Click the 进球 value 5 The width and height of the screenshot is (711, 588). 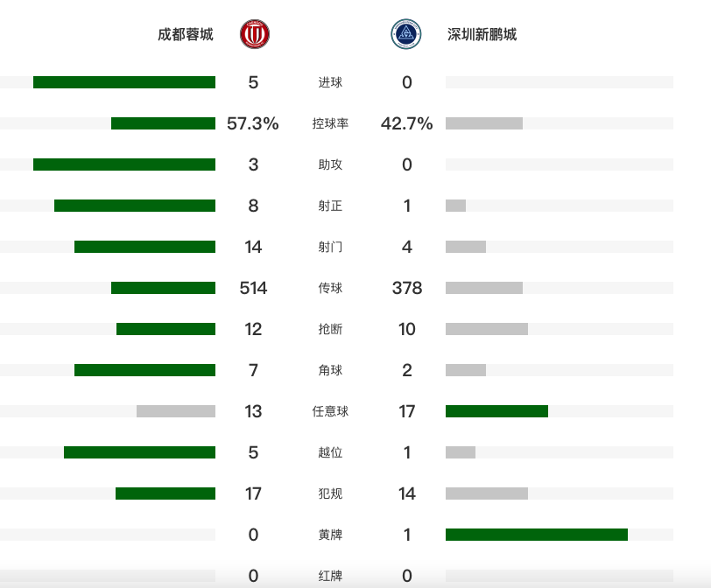click(253, 82)
